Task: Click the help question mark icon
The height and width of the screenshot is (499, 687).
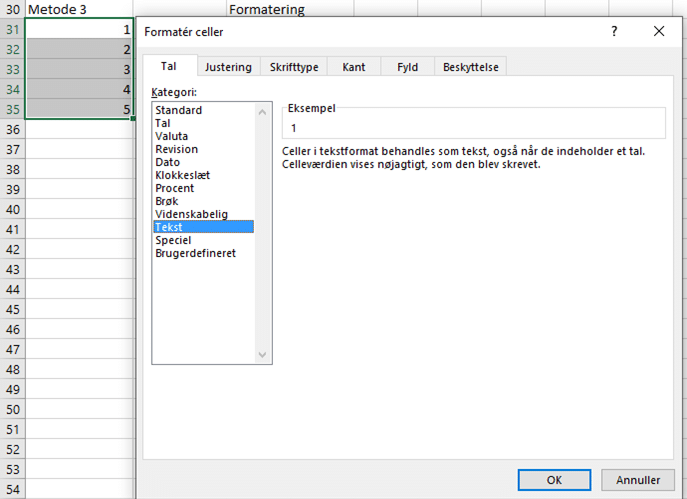Action: point(614,32)
